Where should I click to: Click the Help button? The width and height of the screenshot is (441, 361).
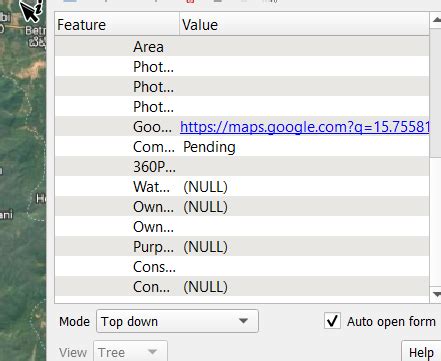pos(421,352)
